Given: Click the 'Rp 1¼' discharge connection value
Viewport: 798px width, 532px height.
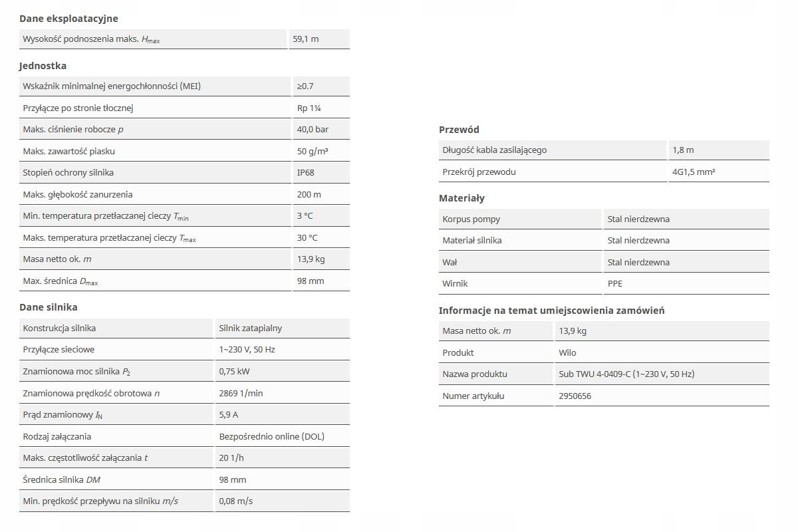Looking at the screenshot, I should point(309,108).
